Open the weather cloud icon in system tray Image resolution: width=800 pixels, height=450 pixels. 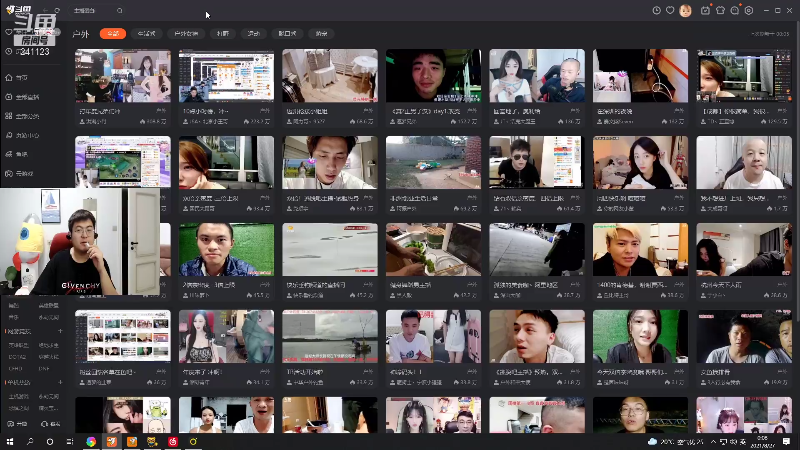(x=652, y=441)
